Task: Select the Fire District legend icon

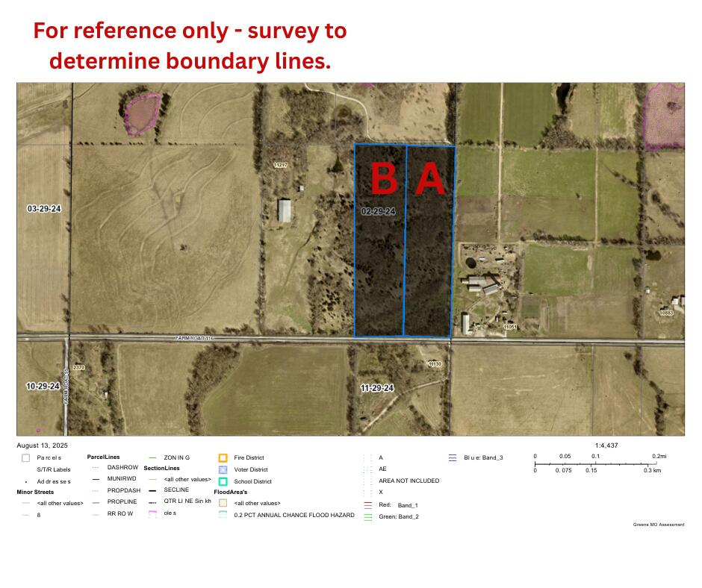Action: [223, 457]
